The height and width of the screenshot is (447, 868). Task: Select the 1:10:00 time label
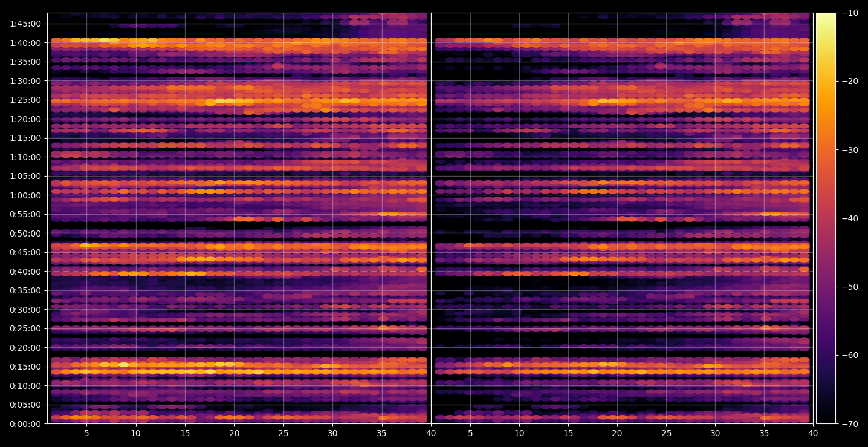pyautogui.click(x=25, y=157)
